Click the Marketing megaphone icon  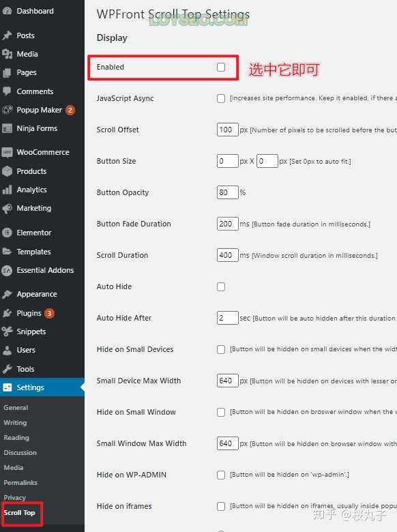7,208
